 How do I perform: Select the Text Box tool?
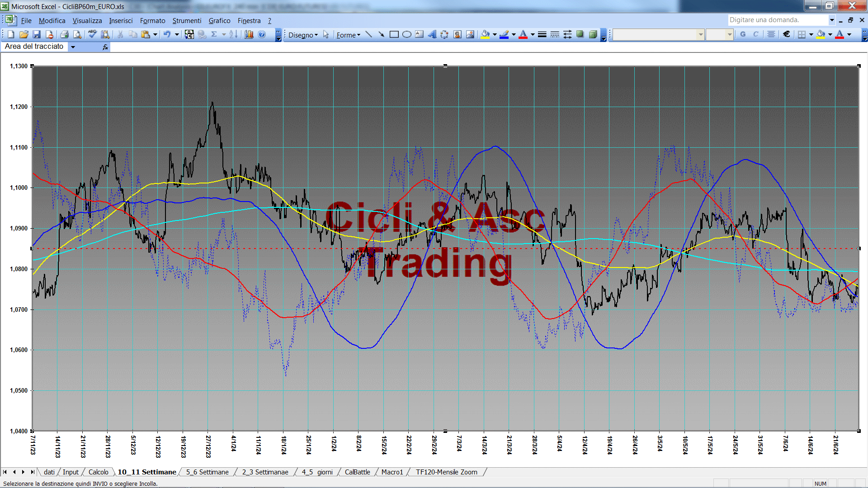[419, 34]
